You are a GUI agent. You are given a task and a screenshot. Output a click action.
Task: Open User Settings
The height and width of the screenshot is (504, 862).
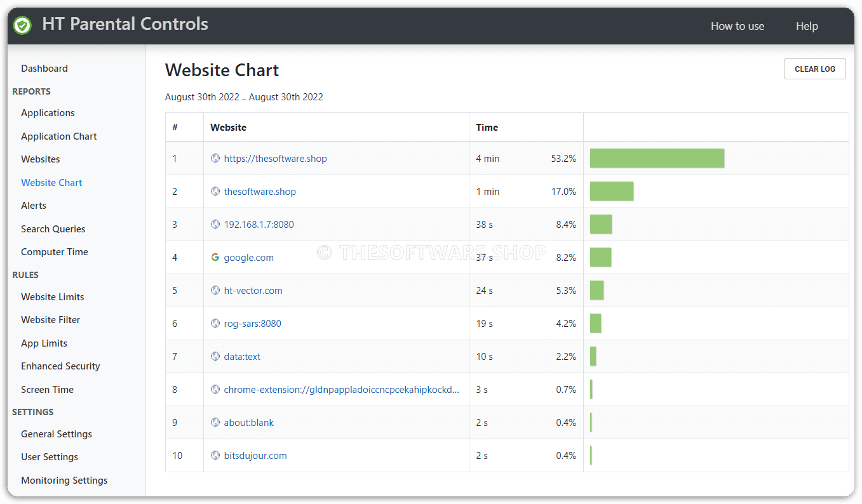click(x=50, y=457)
